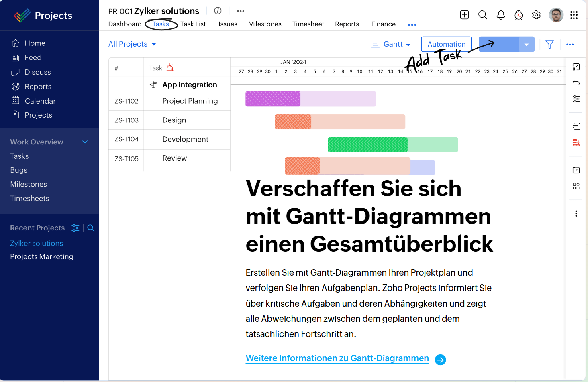Screen dimensions: 588x382
Task: Open Timesheets under Work Overview
Action: coord(30,199)
